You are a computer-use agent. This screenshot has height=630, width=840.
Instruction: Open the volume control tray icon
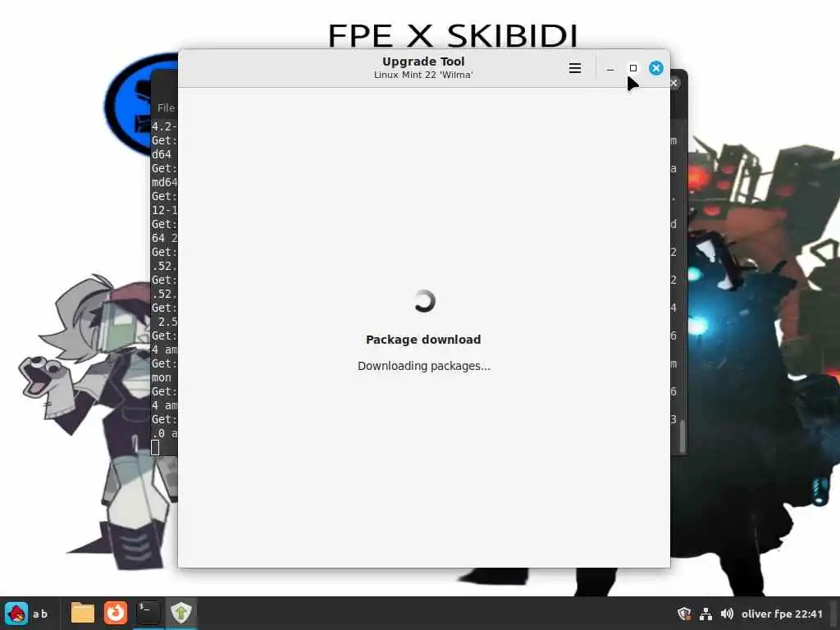(x=727, y=614)
